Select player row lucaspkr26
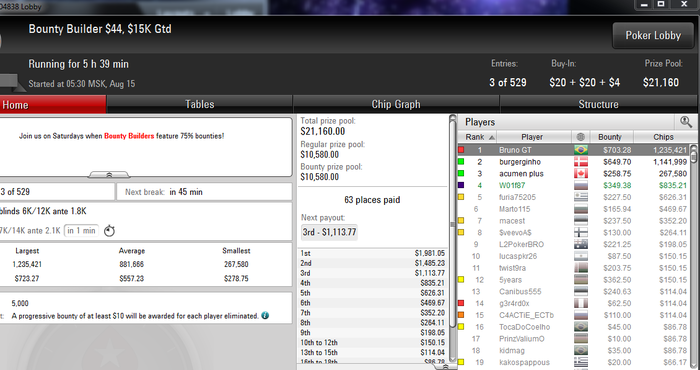Image resolution: width=700 pixels, height=370 pixels. 573,256
